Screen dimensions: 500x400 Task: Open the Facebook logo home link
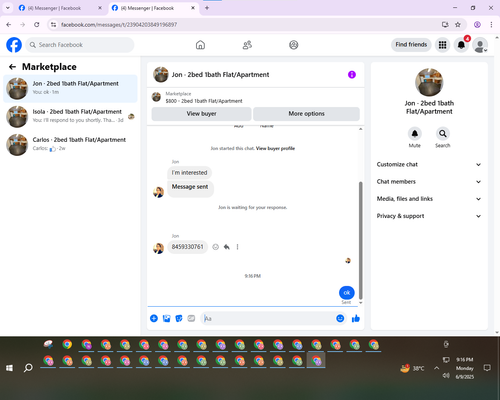pyautogui.click(x=14, y=45)
